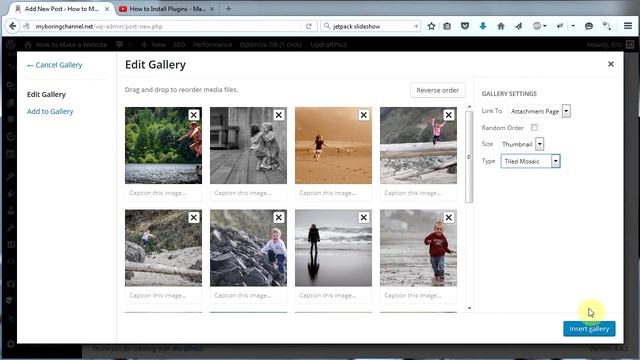Image resolution: width=640 pixels, height=360 pixels.
Task: Open the Type Tiled Mosaic dropdown
Action: (x=531, y=161)
